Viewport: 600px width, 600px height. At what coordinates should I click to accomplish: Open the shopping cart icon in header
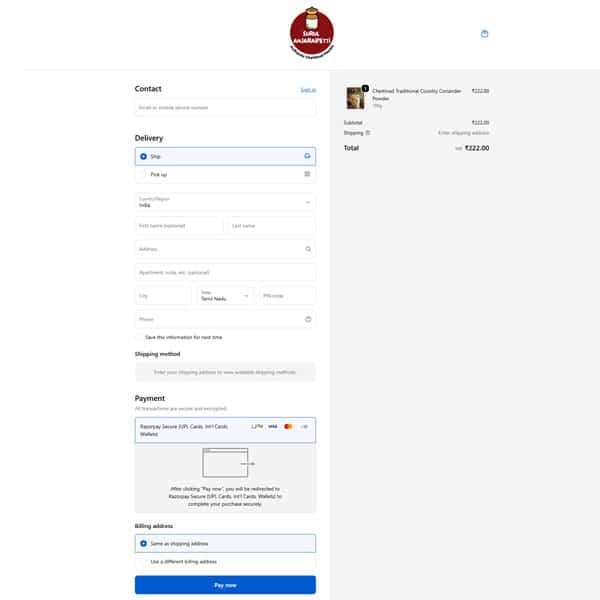pyautogui.click(x=485, y=33)
